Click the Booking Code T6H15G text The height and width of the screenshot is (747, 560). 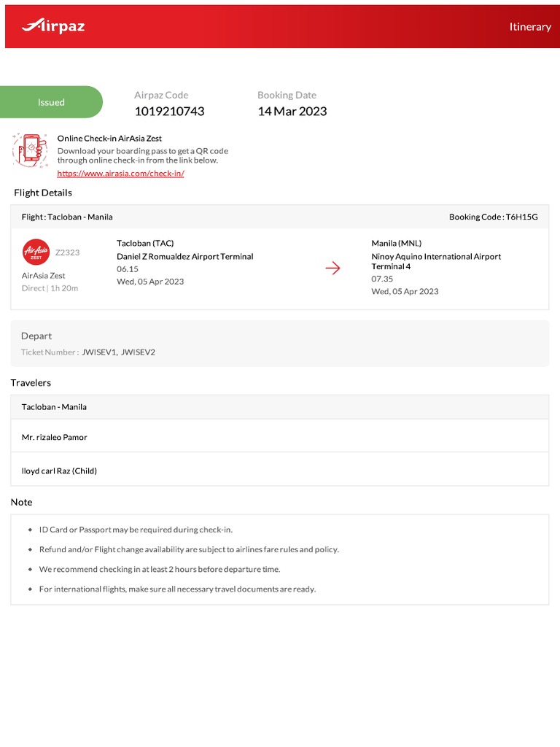coord(494,217)
